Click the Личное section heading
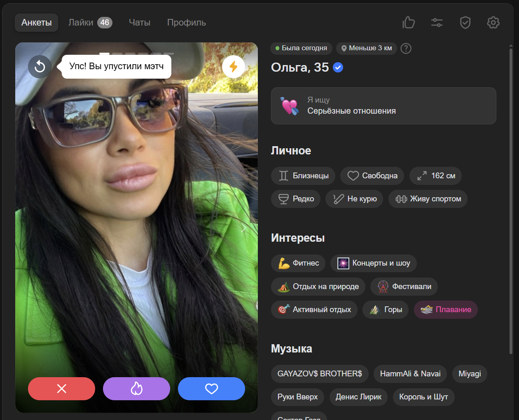The width and height of the screenshot is (519, 420). coord(291,151)
